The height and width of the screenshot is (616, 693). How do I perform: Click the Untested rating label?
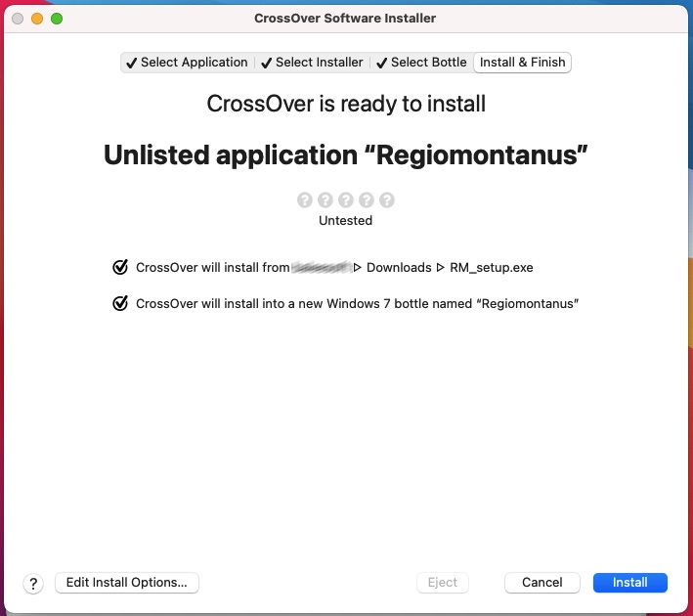coord(346,220)
